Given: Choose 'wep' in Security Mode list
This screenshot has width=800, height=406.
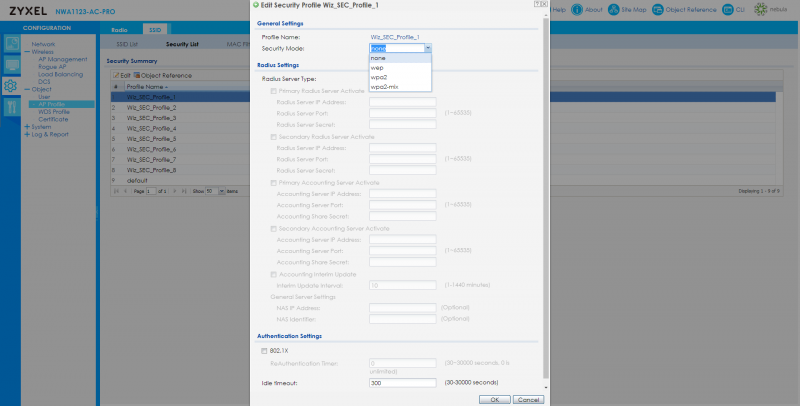Looking at the screenshot, I should [401, 68].
